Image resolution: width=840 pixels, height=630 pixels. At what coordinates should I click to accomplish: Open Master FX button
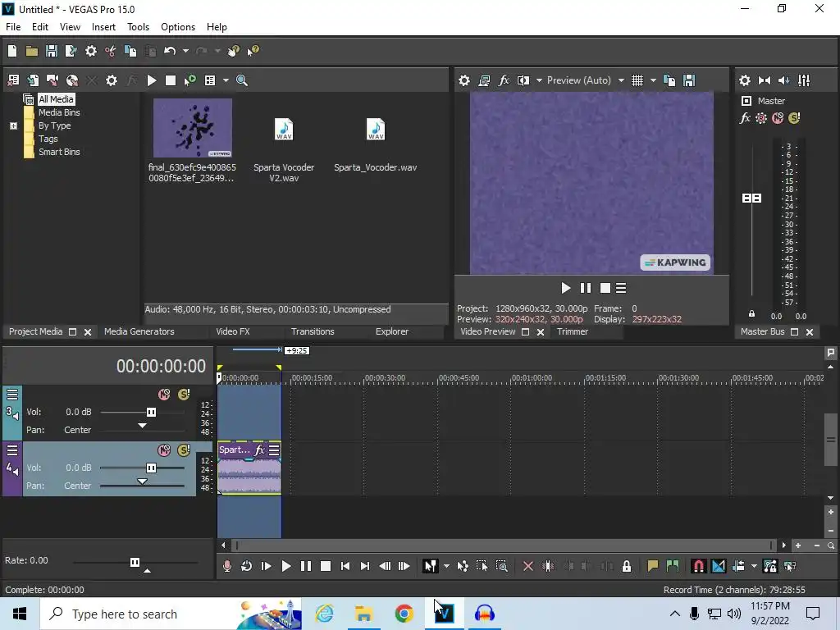coord(745,118)
